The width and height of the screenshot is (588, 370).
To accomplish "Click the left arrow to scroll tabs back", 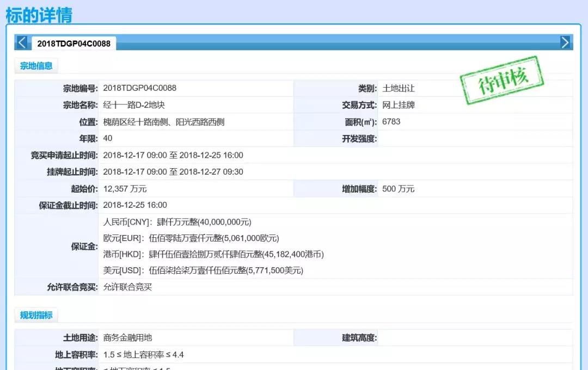I will pos(22,42).
